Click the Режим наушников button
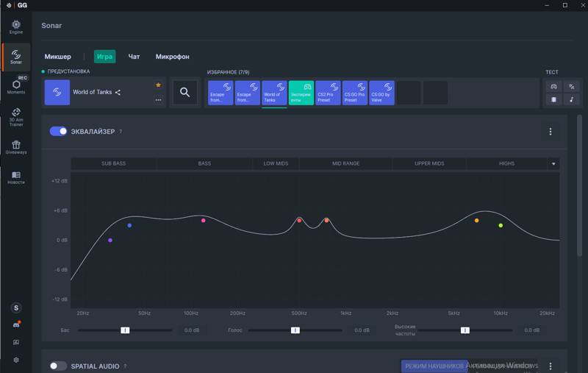 [x=434, y=366]
